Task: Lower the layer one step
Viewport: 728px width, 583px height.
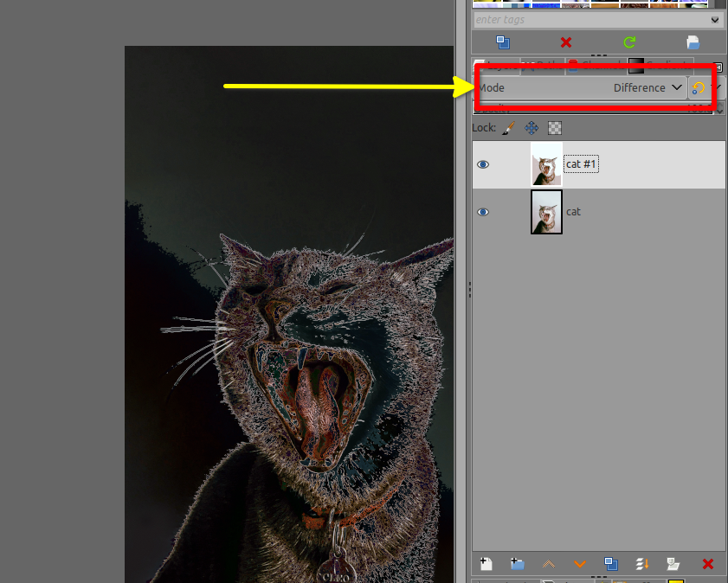Action: pyautogui.click(x=580, y=564)
